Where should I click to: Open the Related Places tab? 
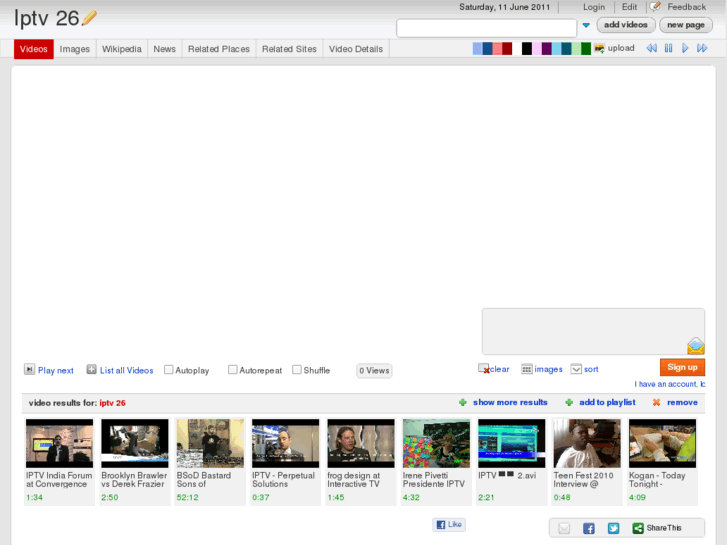[219, 49]
